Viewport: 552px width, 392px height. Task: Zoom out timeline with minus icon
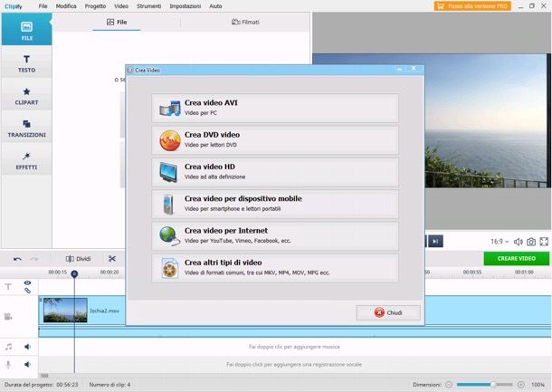tap(449, 385)
